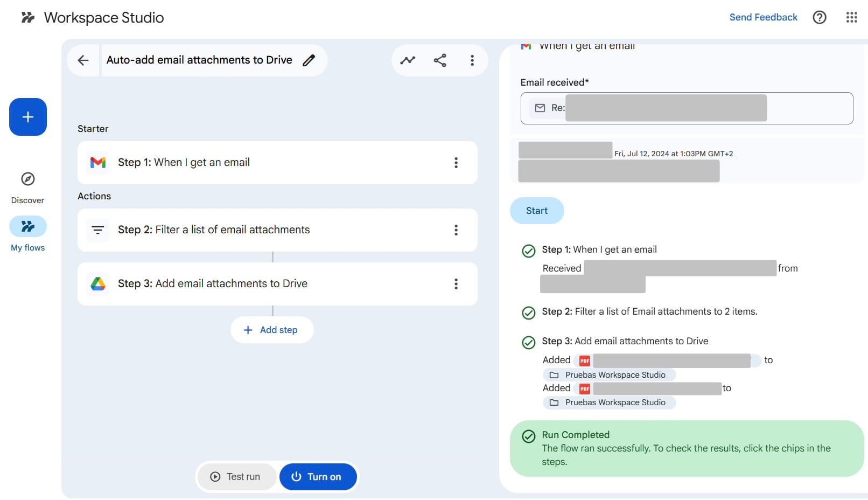Open the Discover compass icon

[x=28, y=179]
